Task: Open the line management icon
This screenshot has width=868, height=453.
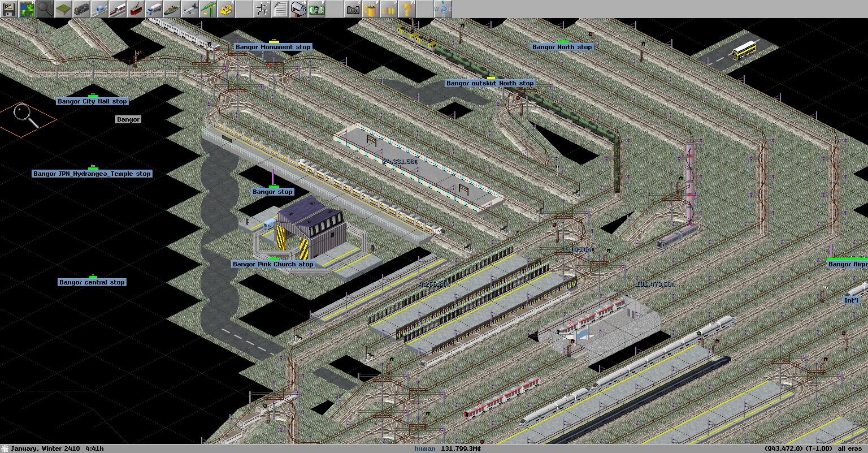Action: point(262,9)
